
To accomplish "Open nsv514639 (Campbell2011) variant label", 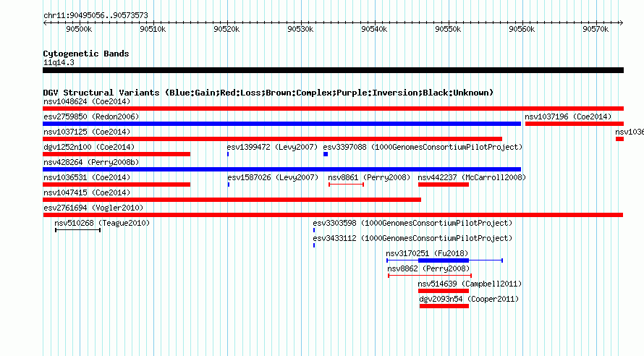I will [x=470, y=284].
